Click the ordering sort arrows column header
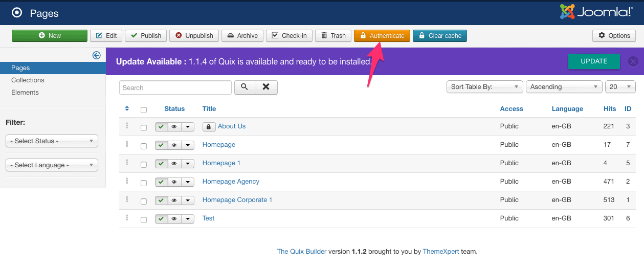This screenshot has height=267, width=644. (x=127, y=109)
